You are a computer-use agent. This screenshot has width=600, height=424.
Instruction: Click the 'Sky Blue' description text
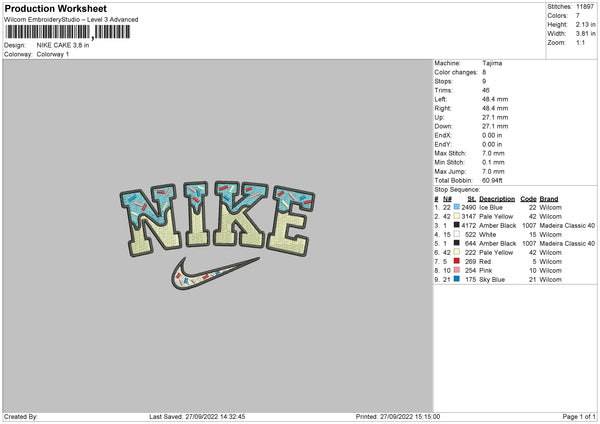492,279
